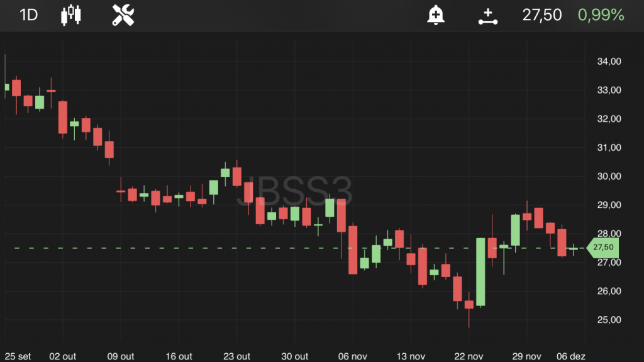The height and width of the screenshot is (362, 644).
Task: Click the 23 out date label
Action: [236, 356]
